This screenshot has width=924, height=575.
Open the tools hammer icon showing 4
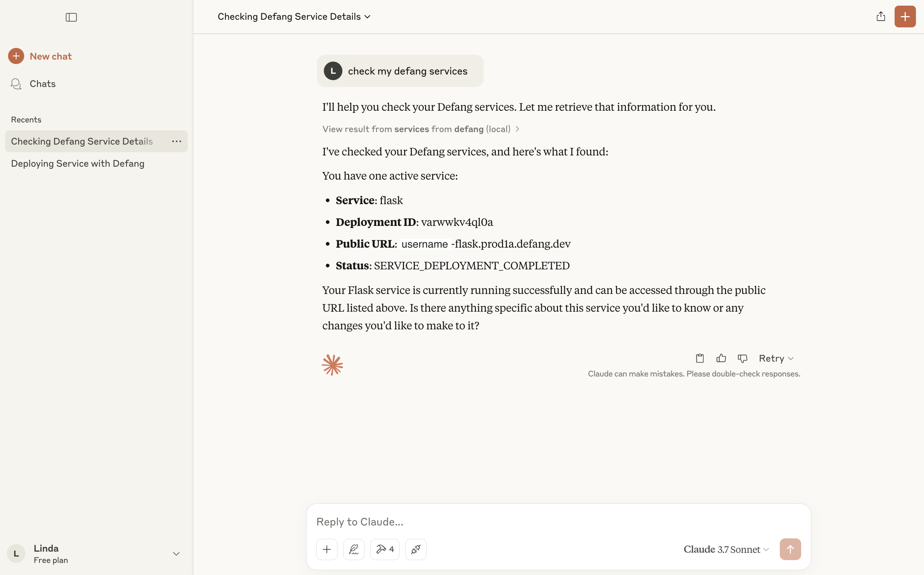385,549
